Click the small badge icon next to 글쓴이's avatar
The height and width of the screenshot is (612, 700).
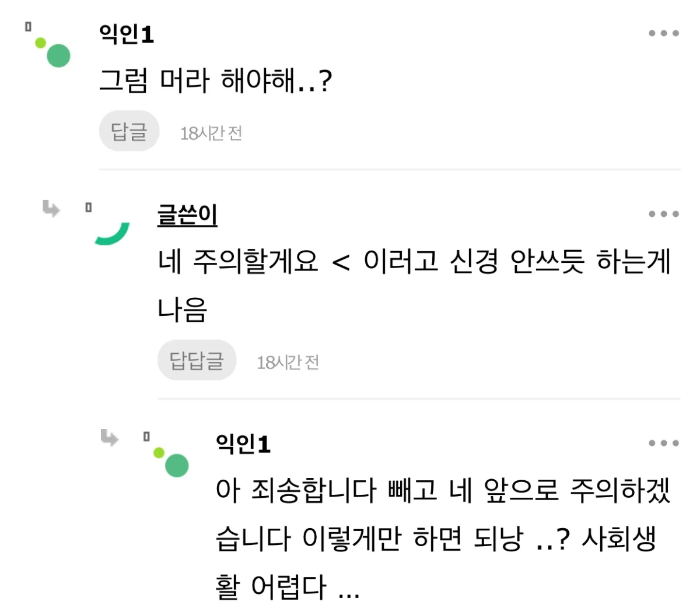coord(88,207)
